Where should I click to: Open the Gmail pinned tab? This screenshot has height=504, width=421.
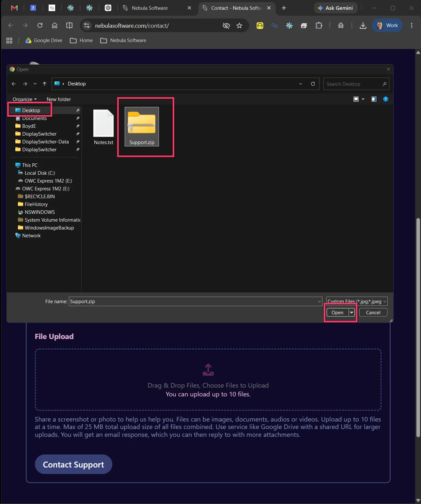click(x=14, y=8)
